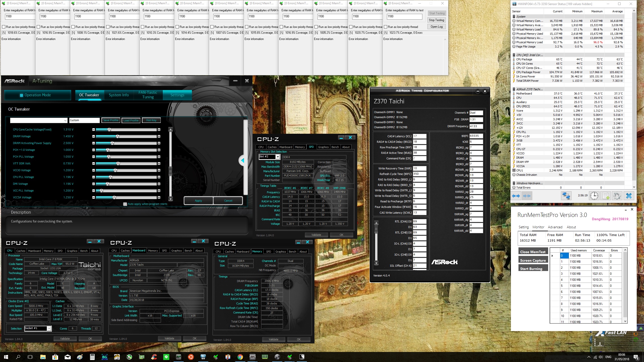This screenshot has width=644, height=362.
Task: Click Save Profile button
Action: pyautogui.click(x=111, y=120)
